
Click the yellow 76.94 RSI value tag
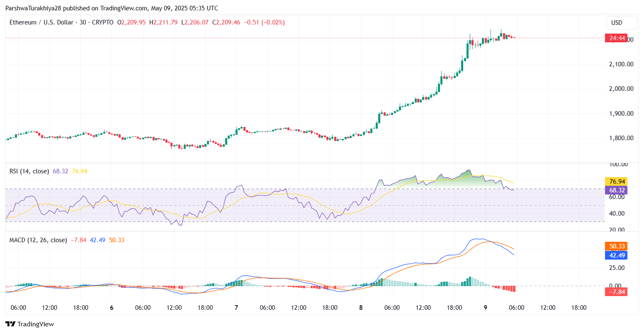(x=616, y=181)
